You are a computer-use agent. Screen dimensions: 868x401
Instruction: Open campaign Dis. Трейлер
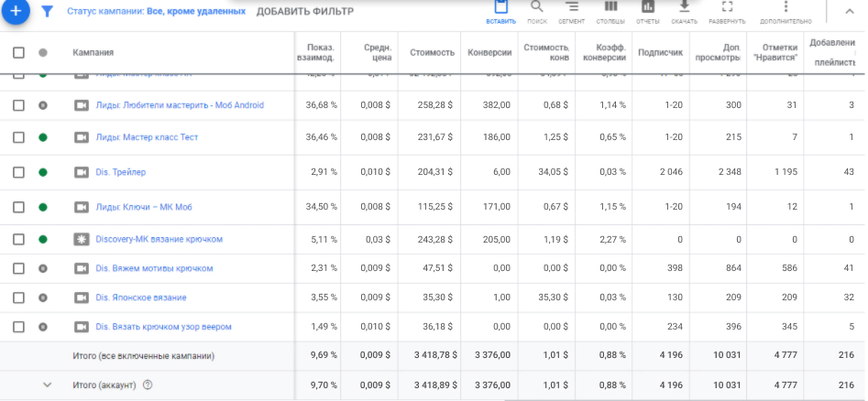pos(121,172)
